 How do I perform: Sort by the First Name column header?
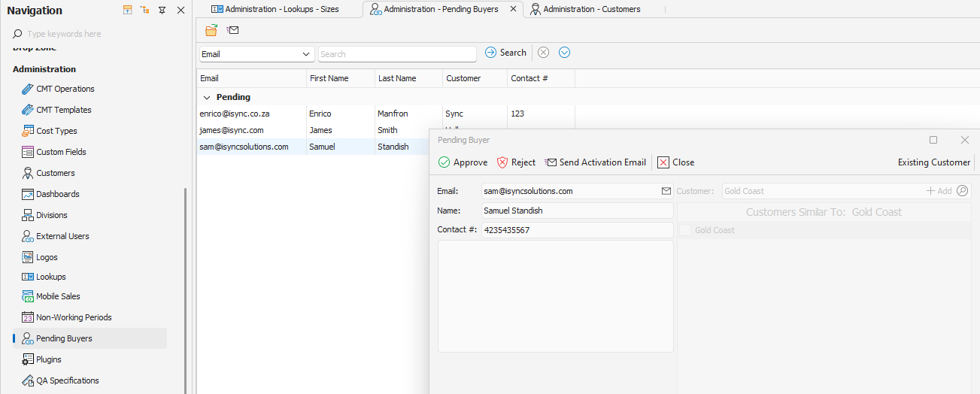(x=341, y=78)
